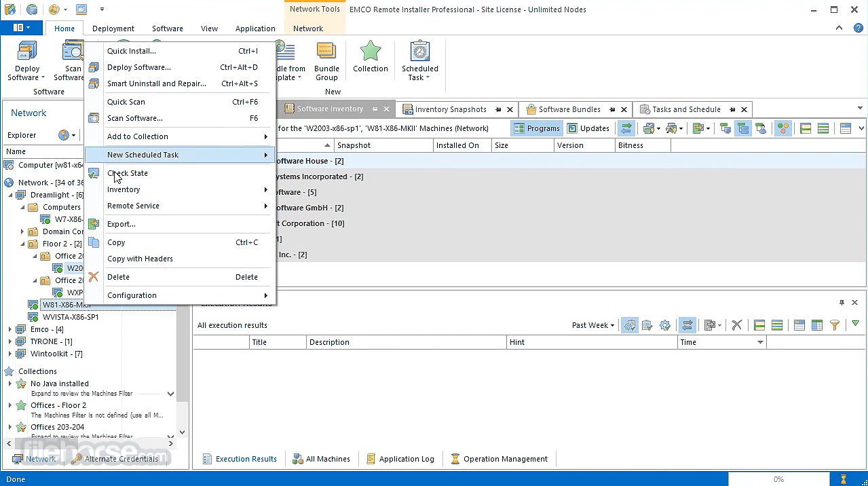Collapse the Dreamlight - [6] tree node
868x486 pixels.
click(10, 195)
